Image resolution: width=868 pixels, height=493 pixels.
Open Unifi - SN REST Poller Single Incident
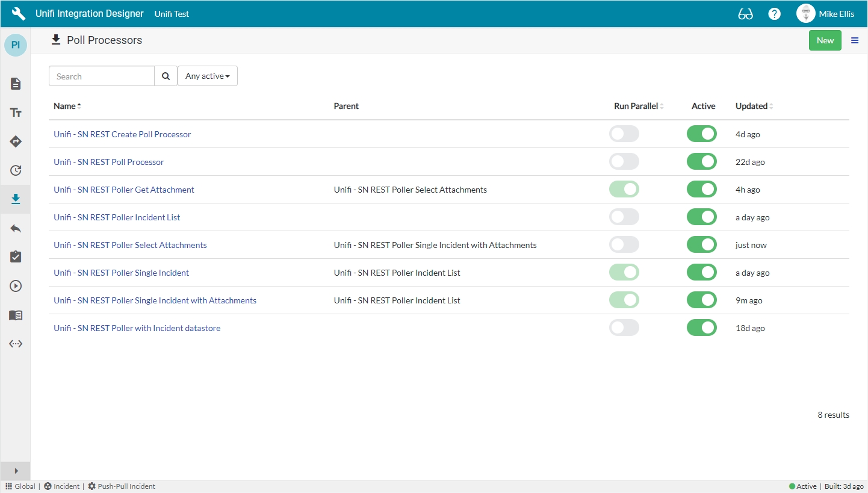[x=121, y=273]
